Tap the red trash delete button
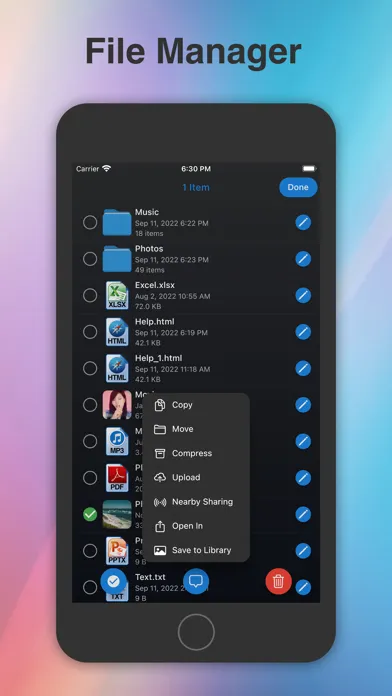The width and height of the screenshot is (392, 696). 278,581
